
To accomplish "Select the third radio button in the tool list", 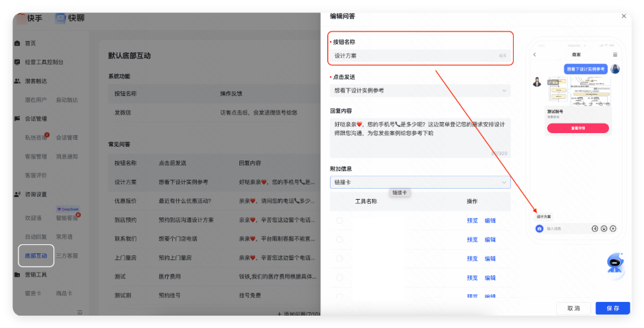I will [339, 259].
